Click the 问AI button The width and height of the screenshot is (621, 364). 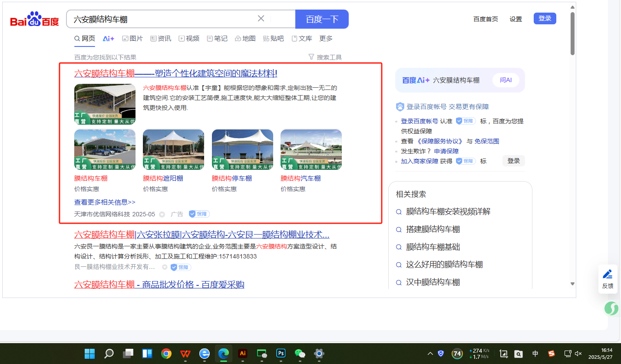(505, 80)
